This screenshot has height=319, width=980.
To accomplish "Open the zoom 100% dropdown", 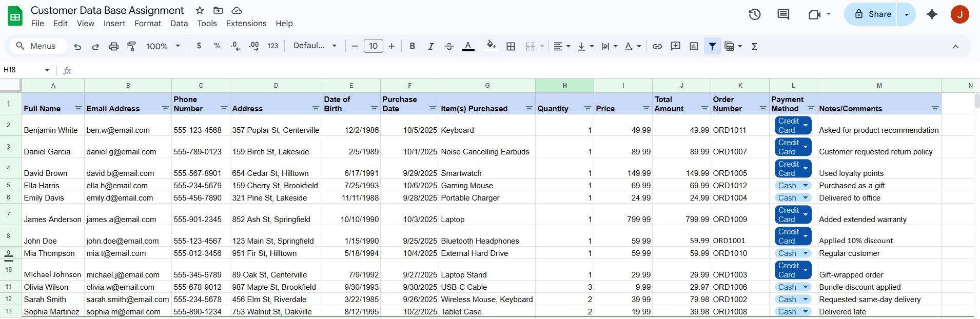I will coord(163,46).
